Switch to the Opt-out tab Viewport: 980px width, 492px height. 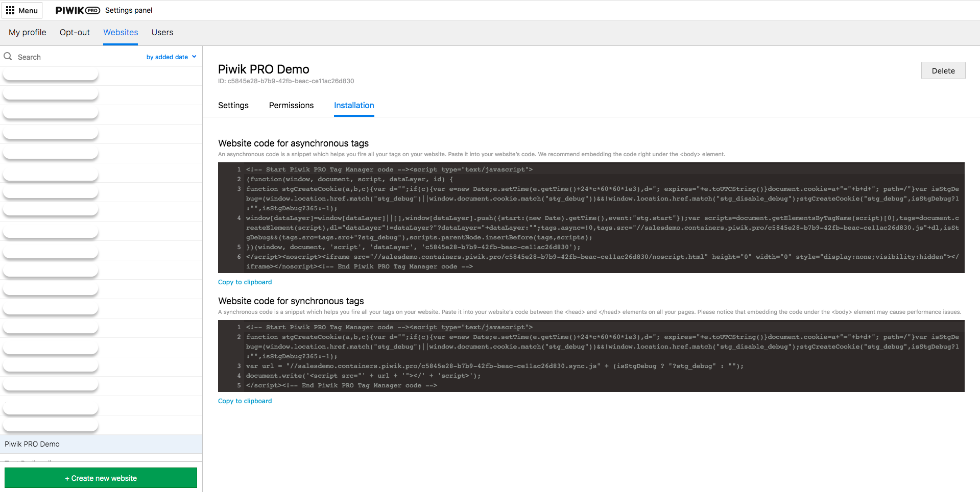(75, 32)
